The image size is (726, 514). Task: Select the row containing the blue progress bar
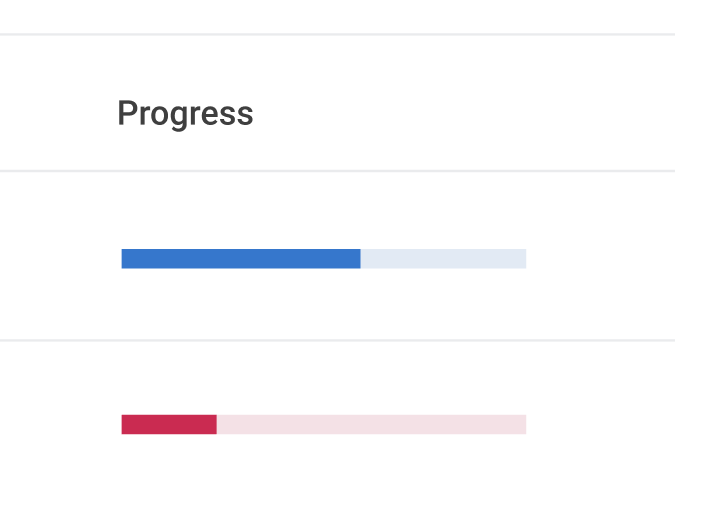coord(337,256)
